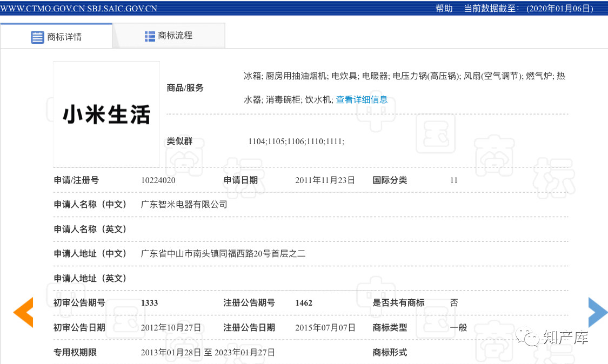Click the 申请人地址（中文） label
Screen dimensions: 608x364
pyautogui.click(x=90, y=253)
